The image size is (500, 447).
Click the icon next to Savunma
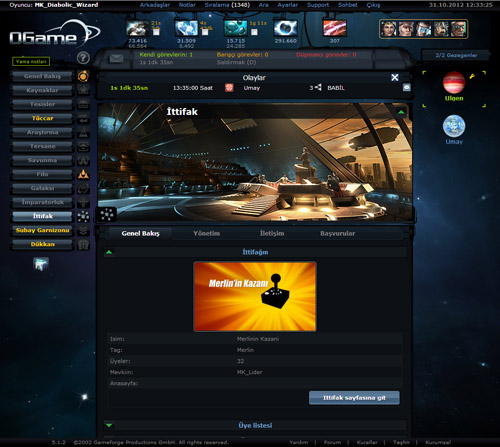tap(83, 160)
